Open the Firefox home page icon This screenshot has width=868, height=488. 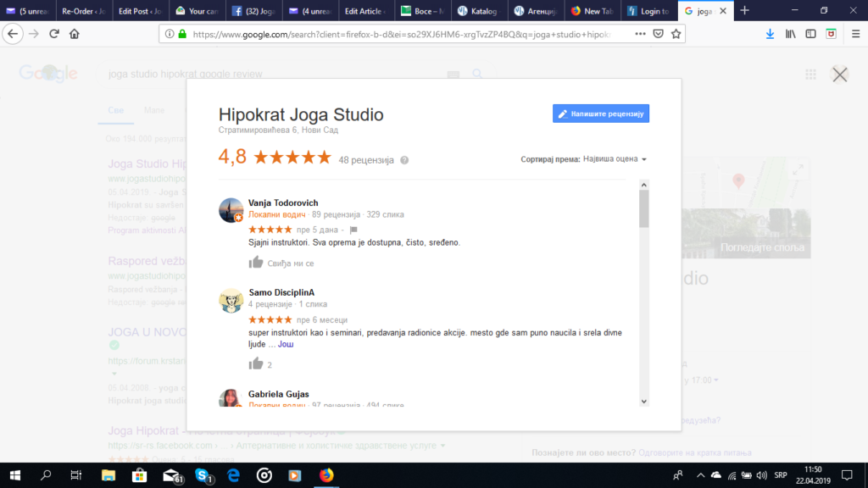pyautogui.click(x=75, y=34)
